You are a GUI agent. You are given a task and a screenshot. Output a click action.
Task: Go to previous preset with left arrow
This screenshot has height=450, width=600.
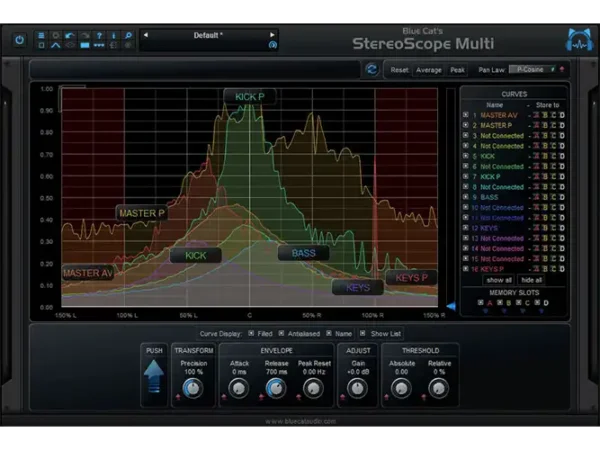click(146, 35)
